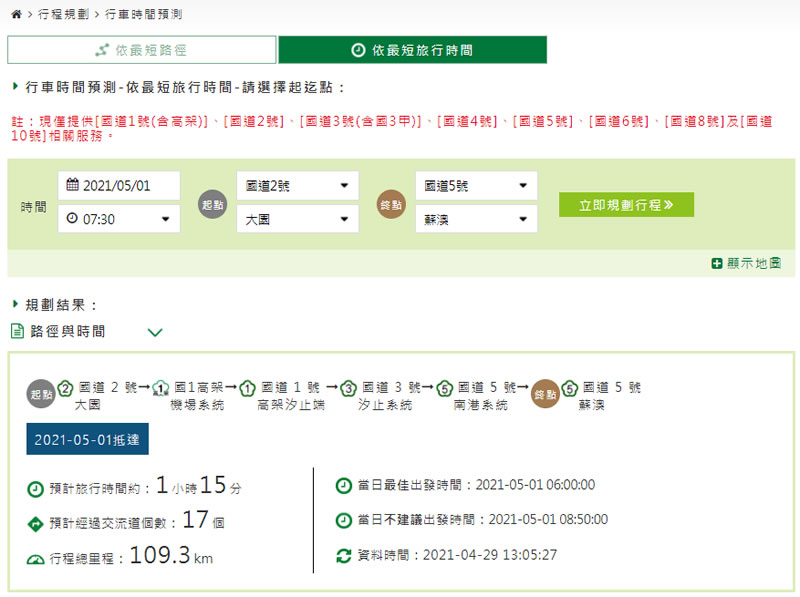The image size is (800, 597).
Task: Select the 2021-05-01抵達 tab
Action: click(x=87, y=439)
